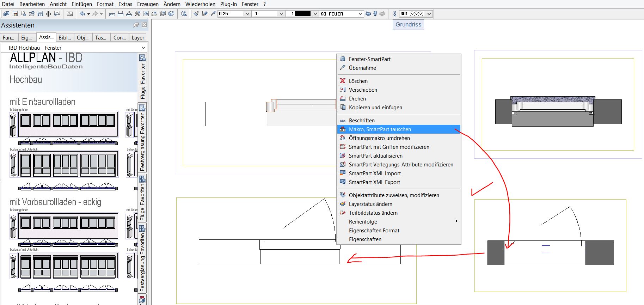Viewport: 644px width, 305px height.
Task: Click the Undo arrow in the toolbar
Action: 82,14
